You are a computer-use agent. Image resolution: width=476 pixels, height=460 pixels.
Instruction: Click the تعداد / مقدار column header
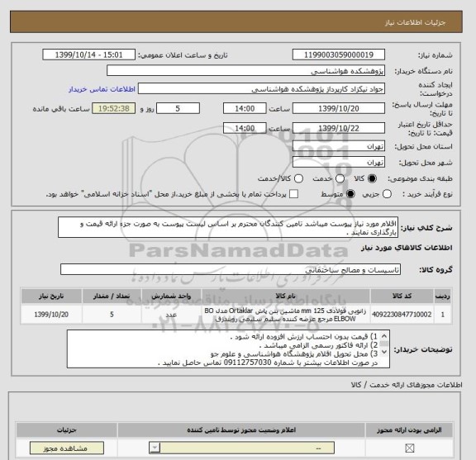pos(112,296)
